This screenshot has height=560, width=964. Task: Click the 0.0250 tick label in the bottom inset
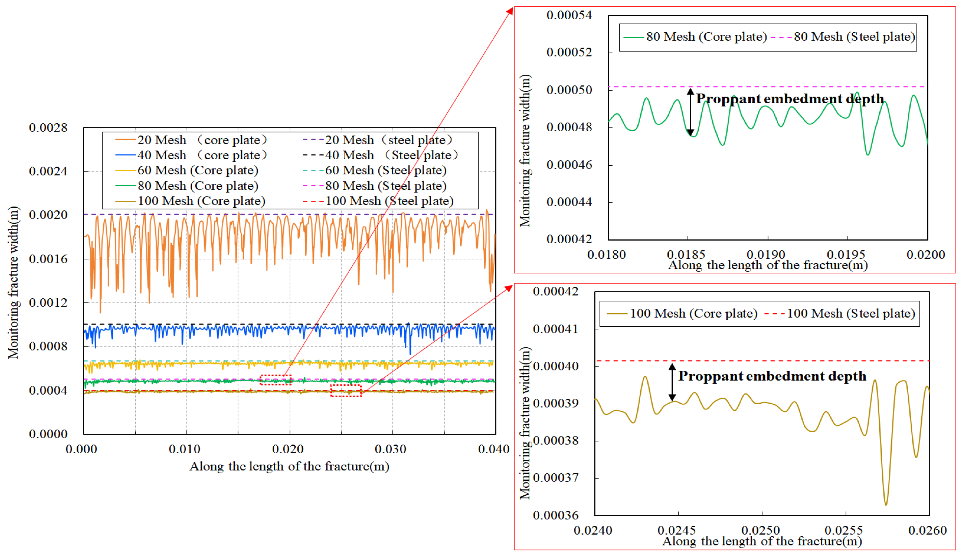pyautogui.click(x=760, y=531)
